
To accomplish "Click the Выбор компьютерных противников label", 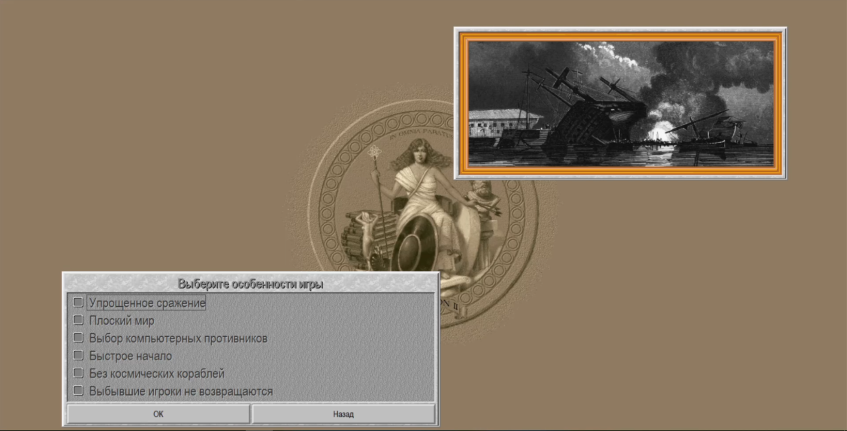I will tap(178, 339).
